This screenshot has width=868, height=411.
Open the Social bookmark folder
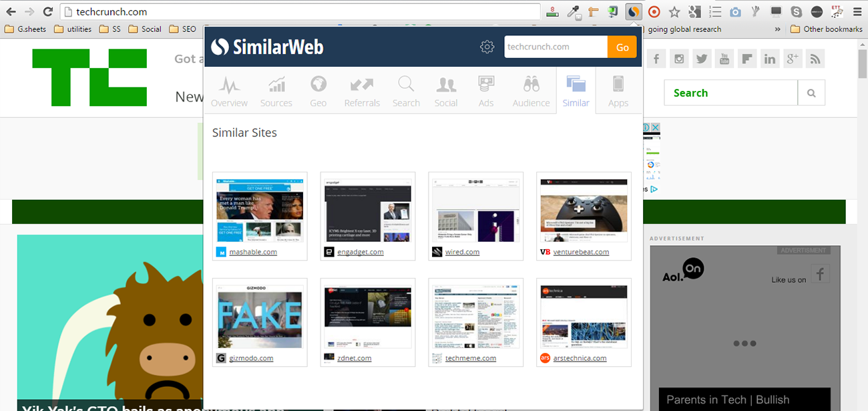click(x=145, y=29)
